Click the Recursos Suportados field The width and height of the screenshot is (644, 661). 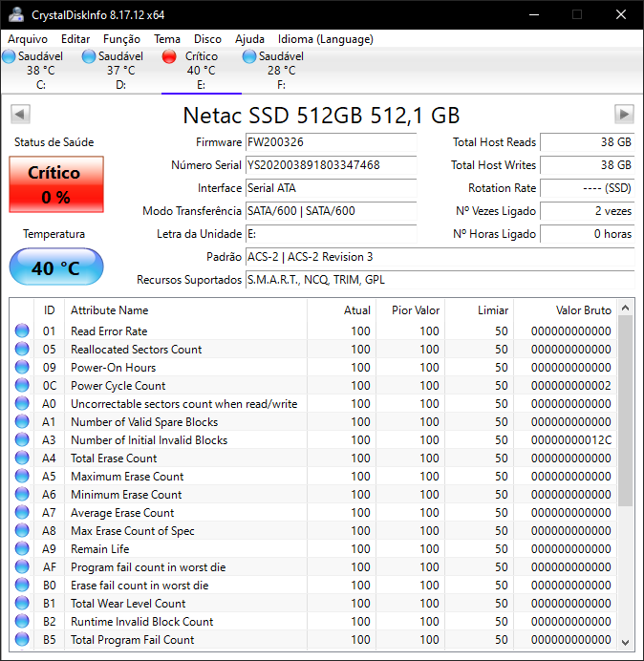click(x=440, y=280)
